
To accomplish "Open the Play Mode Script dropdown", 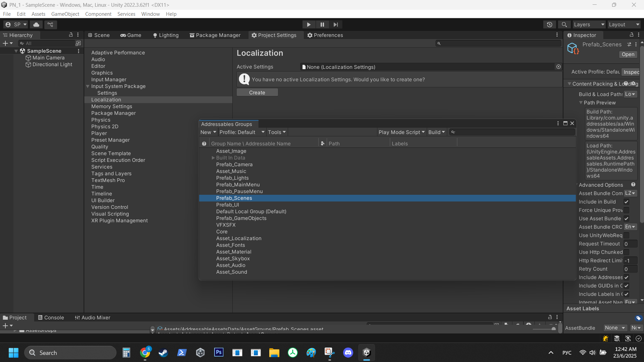I will pos(402,132).
